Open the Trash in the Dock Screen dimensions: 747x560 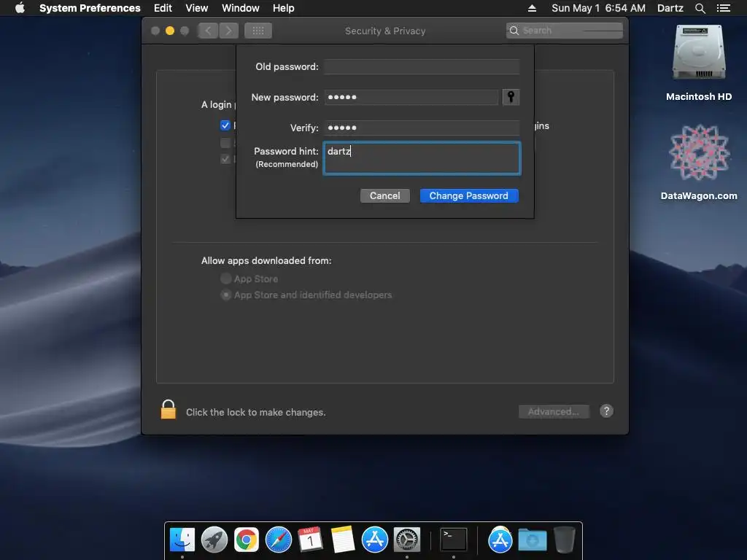[x=564, y=540]
